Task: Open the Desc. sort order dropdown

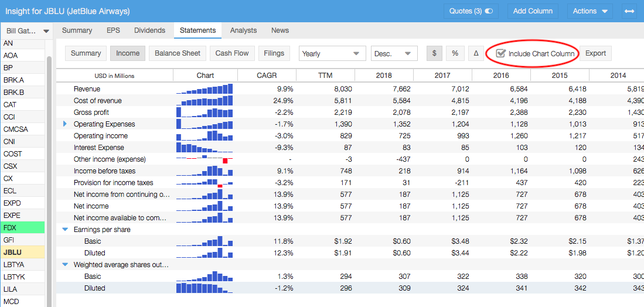Action: click(394, 53)
